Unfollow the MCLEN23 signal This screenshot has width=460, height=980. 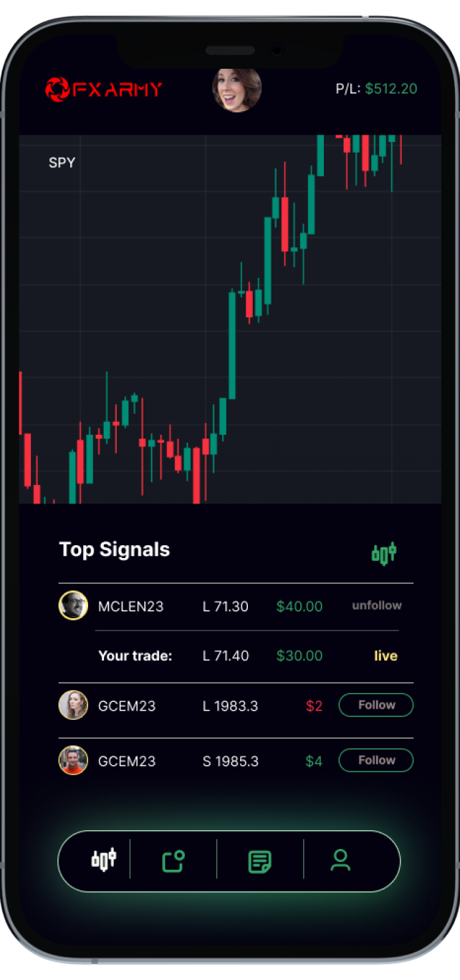point(377,605)
